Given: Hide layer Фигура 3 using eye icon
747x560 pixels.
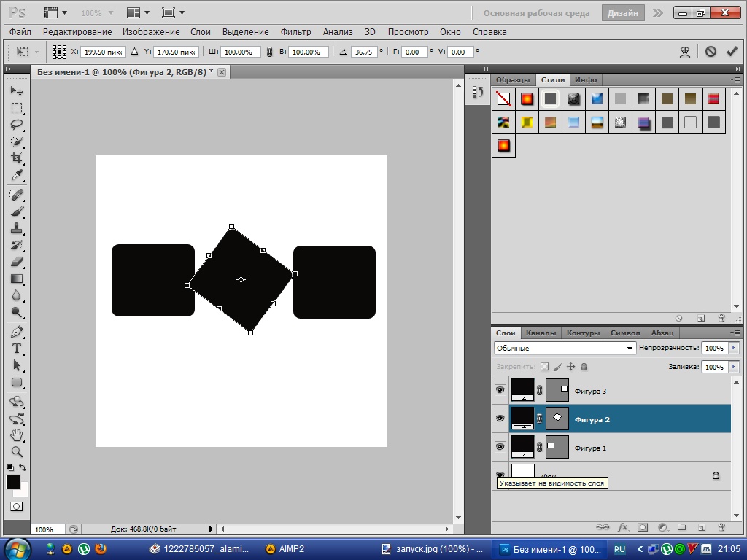Looking at the screenshot, I should [500, 391].
